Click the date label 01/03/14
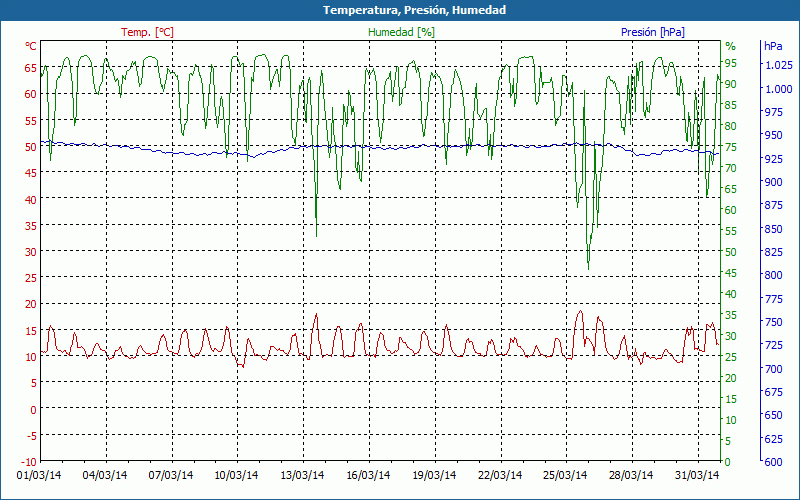This screenshot has height=500, width=800. pyautogui.click(x=39, y=475)
